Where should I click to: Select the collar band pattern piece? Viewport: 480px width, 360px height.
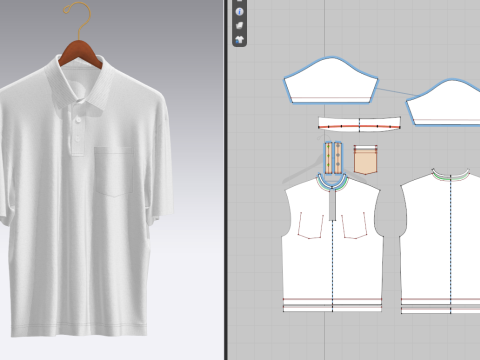pyautogui.click(x=359, y=124)
